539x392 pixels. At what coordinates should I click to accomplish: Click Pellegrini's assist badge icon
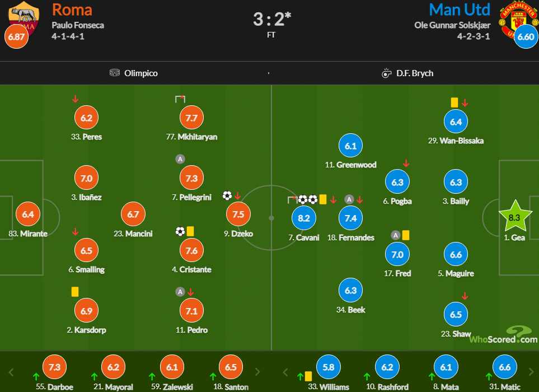point(180,159)
